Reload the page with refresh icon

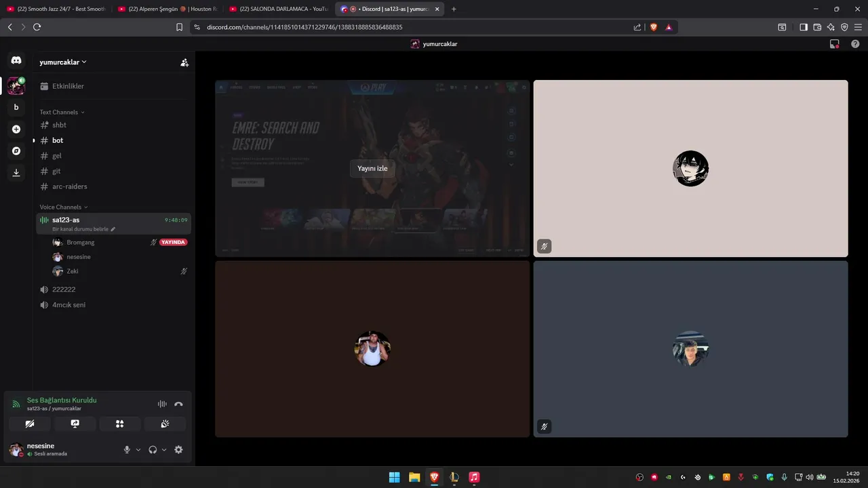pos(37,27)
